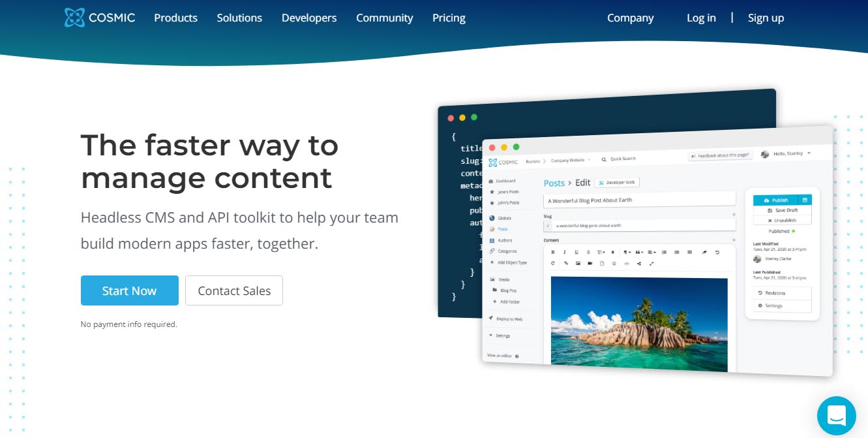This screenshot has width=868, height=438.
Task: Click the insert video icon
Action: pyautogui.click(x=590, y=264)
